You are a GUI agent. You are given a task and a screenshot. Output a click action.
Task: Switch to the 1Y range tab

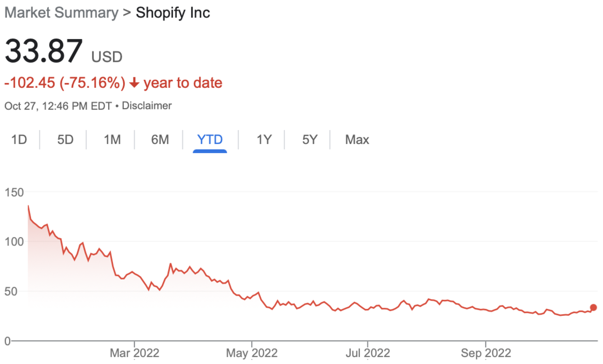(x=264, y=140)
